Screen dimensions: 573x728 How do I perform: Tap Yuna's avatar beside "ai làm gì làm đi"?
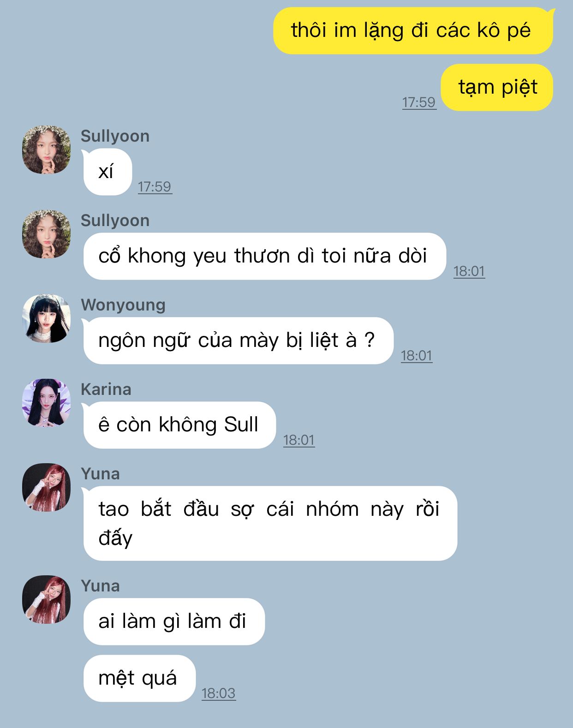(46, 599)
